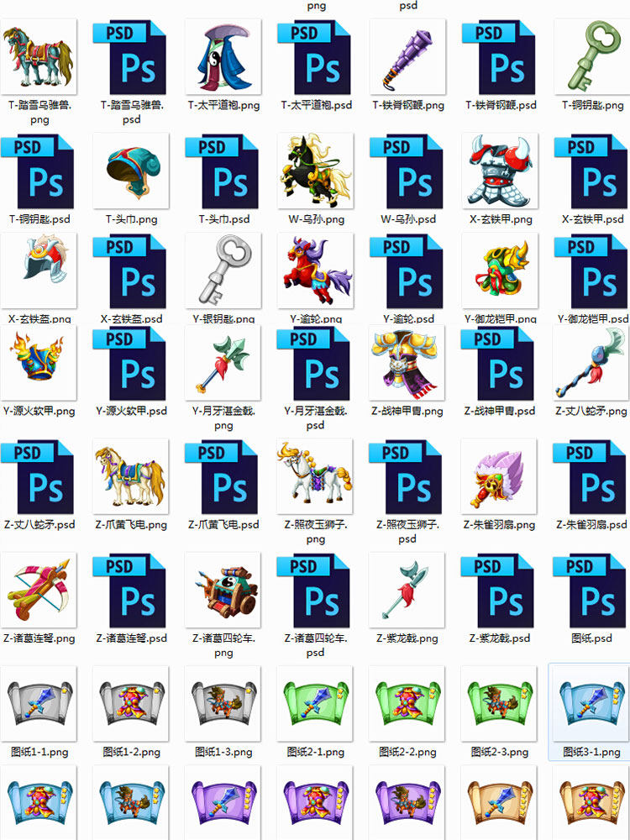This screenshot has height=840, width=630.
Task: Select the Y-逾轮.psd Photoshop icon
Action: click(x=406, y=270)
